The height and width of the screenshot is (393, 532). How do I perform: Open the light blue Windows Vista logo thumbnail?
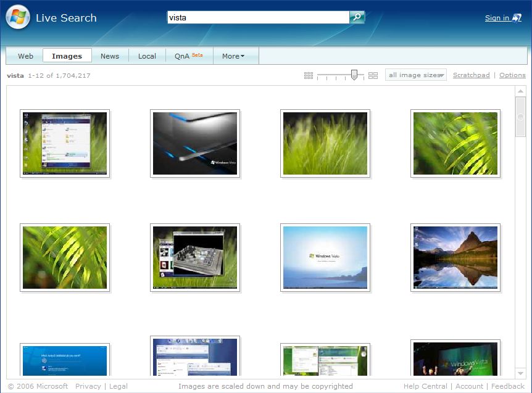point(325,258)
